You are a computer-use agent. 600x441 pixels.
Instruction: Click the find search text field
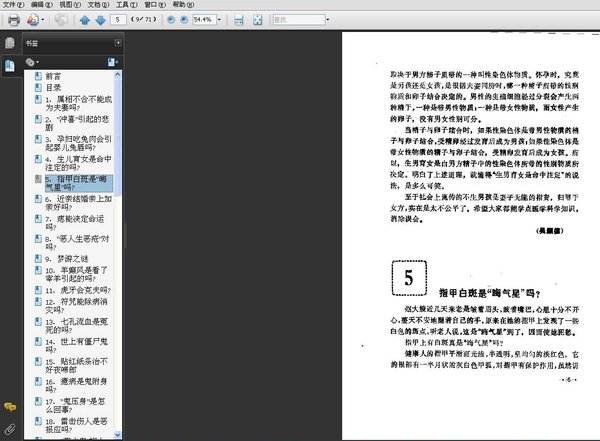point(298,20)
